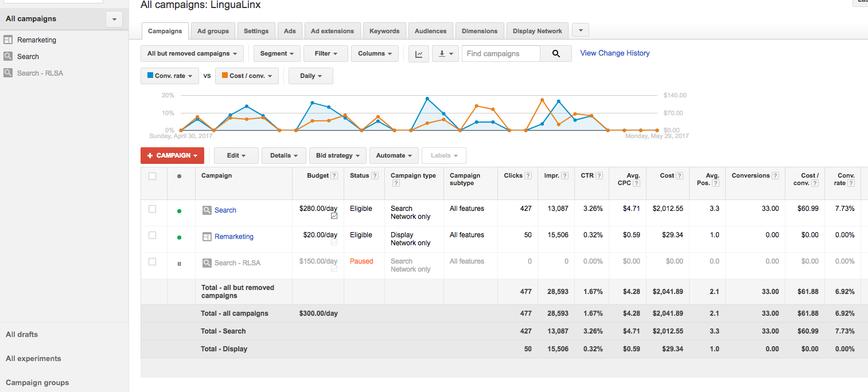Click the View Change History link
868x392 pixels.
point(614,53)
